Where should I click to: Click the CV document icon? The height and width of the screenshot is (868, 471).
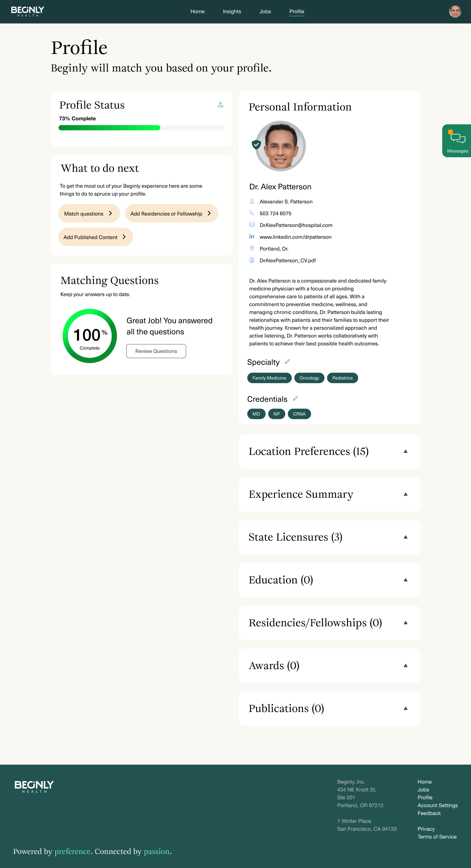pos(252,260)
